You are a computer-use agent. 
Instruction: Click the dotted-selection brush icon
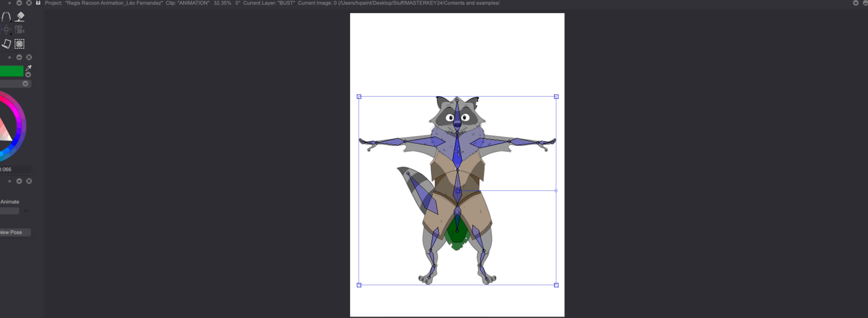(19, 43)
